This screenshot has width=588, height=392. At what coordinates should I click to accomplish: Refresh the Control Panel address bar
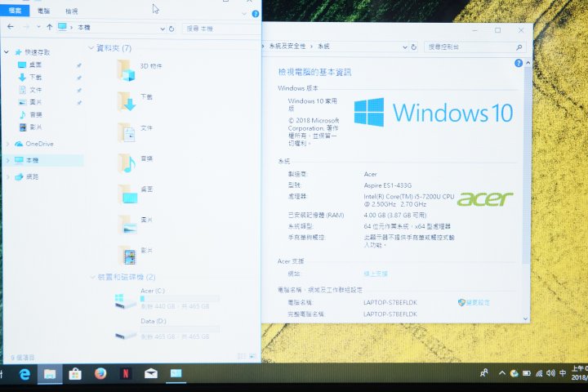pos(413,47)
